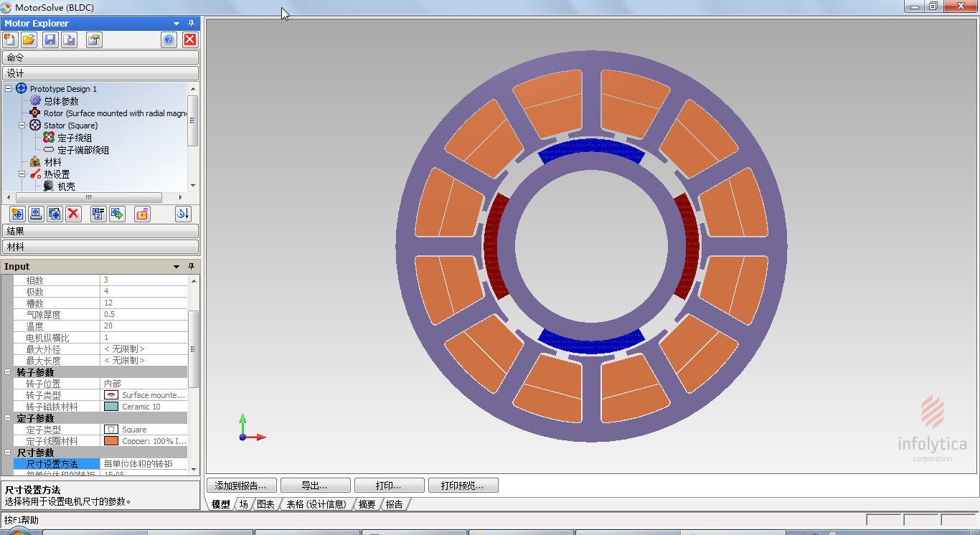The image size is (980, 535).
Task: Click the red X delete design icon
Action: tap(73, 214)
